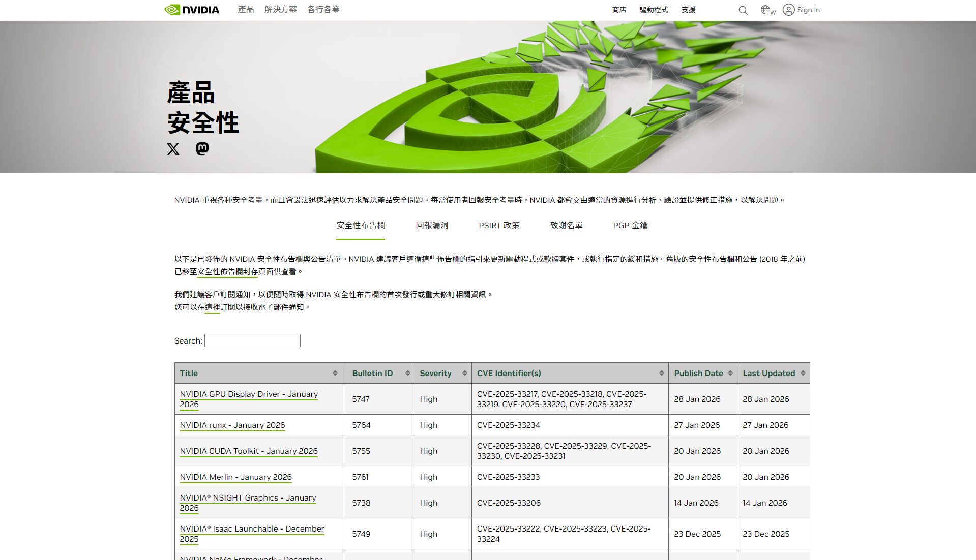Open the 安全性佈告欄封存 archive link
The width and height of the screenshot is (976, 560).
[x=227, y=272]
